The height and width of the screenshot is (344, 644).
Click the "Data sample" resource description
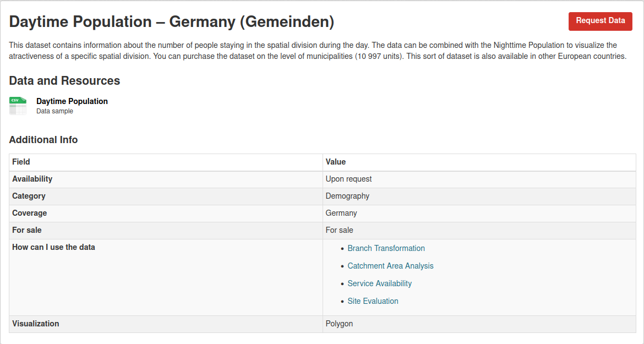54,111
